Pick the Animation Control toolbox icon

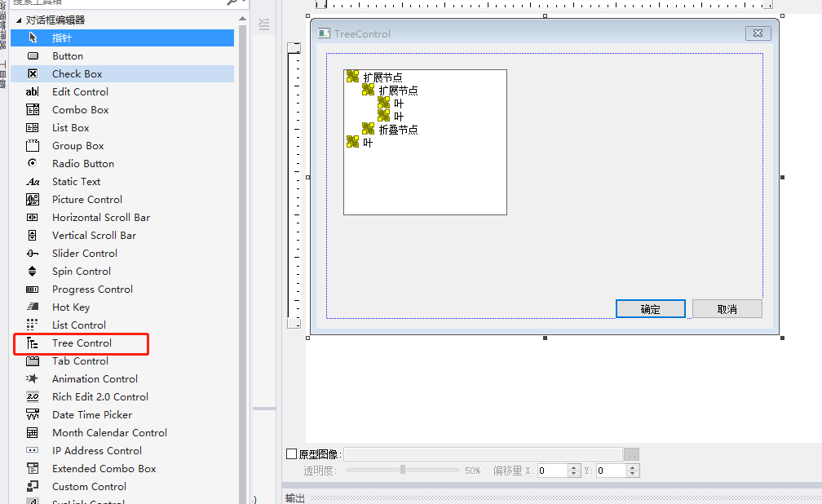click(x=33, y=378)
